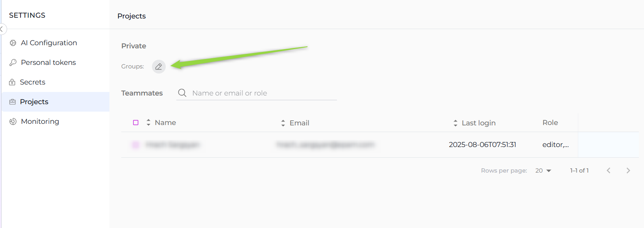The image size is (644, 228).
Task: Go to next page of teammates
Action: (628, 171)
